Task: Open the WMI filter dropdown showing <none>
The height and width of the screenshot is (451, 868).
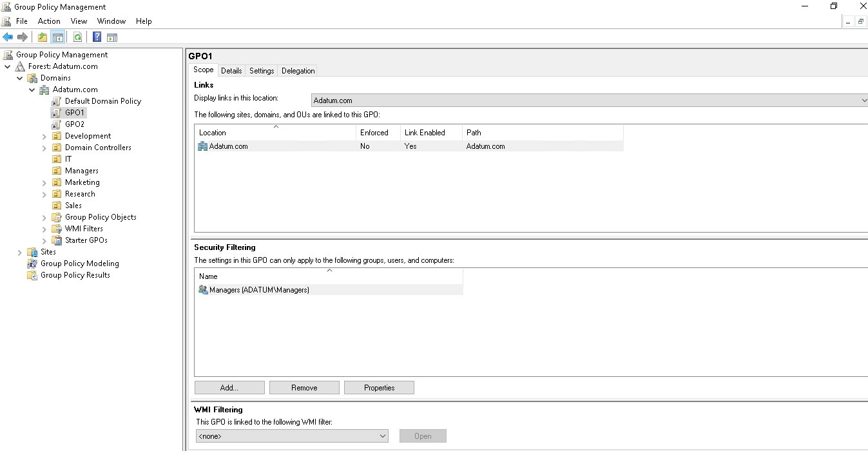Action: pos(292,436)
